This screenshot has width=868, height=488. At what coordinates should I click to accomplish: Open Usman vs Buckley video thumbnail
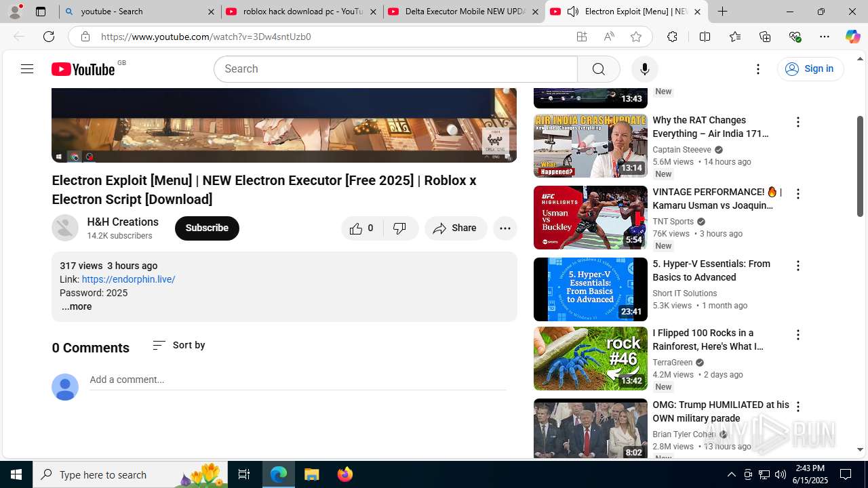[x=590, y=218]
